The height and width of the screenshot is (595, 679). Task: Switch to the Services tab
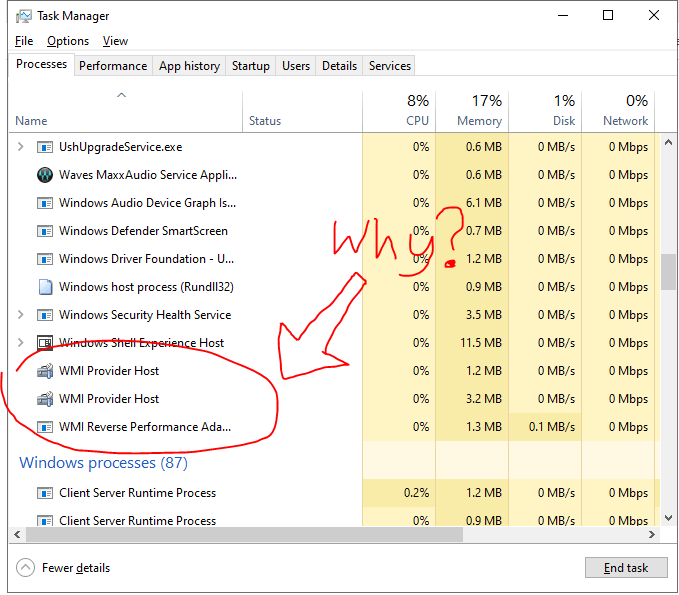point(389,66)
